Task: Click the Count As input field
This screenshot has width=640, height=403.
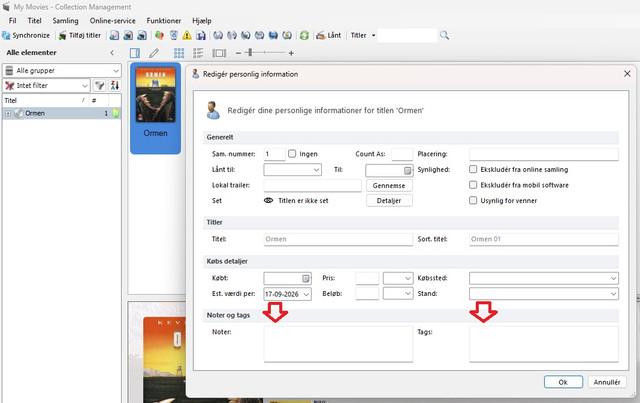Action: coord(402,154)
